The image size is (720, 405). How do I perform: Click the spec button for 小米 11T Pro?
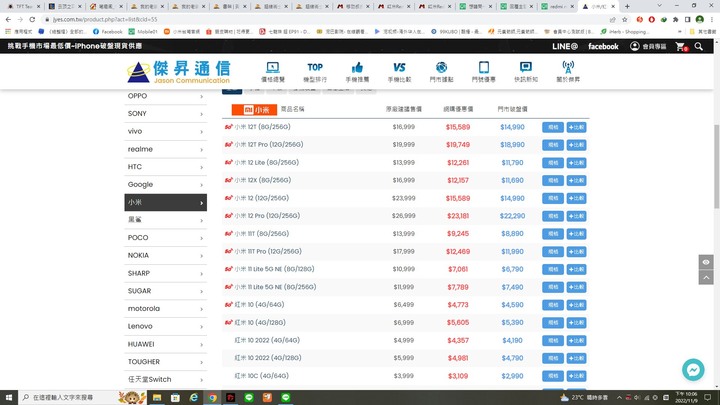click(x=552, y=252)
